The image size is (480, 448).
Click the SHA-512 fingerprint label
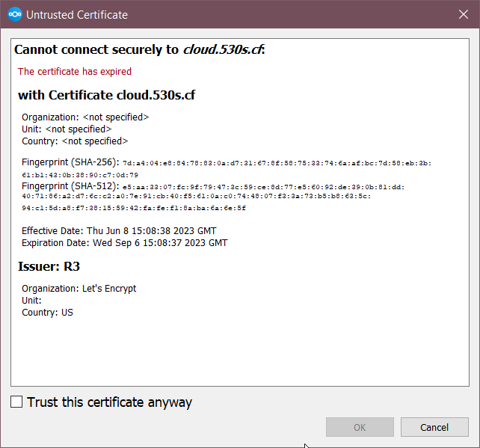coord(70,185)
